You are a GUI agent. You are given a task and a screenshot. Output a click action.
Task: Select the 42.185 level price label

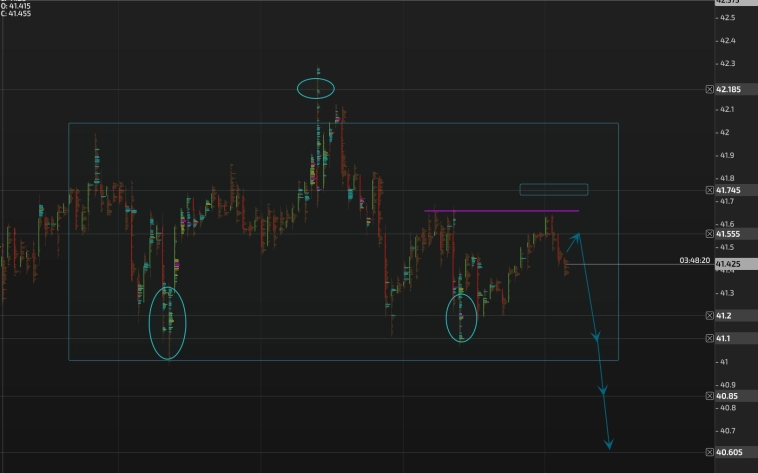point(728,89)
